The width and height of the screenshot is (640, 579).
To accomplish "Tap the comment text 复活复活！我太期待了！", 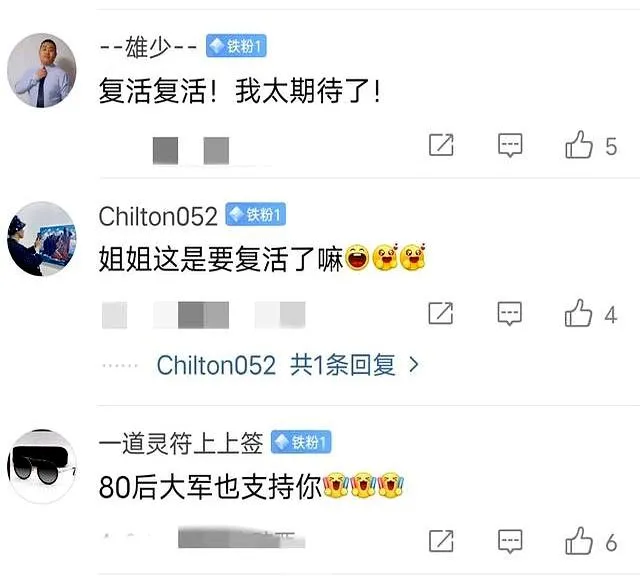I will click(x=240, y=91).
